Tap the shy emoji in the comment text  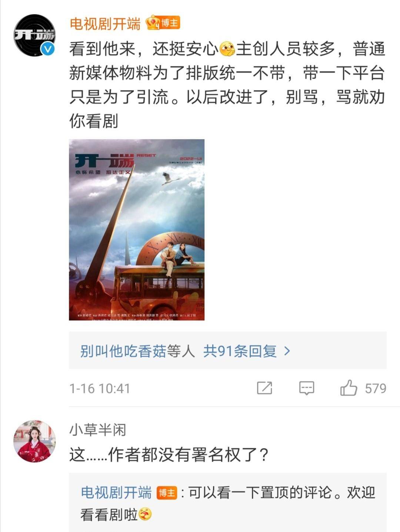click(x=227, y=49)
